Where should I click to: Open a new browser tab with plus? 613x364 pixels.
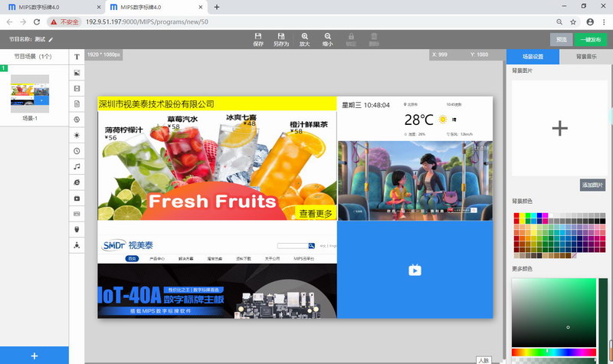(217, 7)
